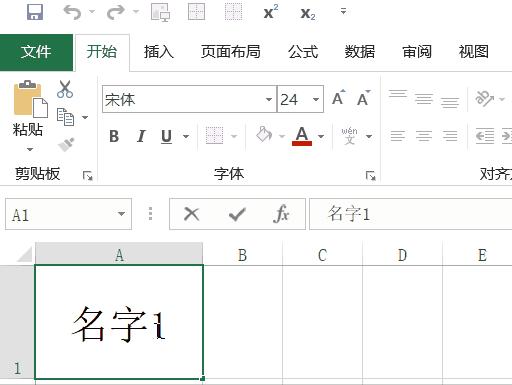Click the print preview quick access icon
Screen dimensions: 512x385
[x=160, y=12]
